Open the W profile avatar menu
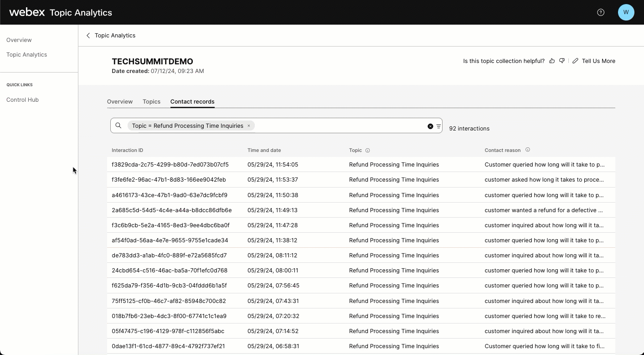 [626, 12]
